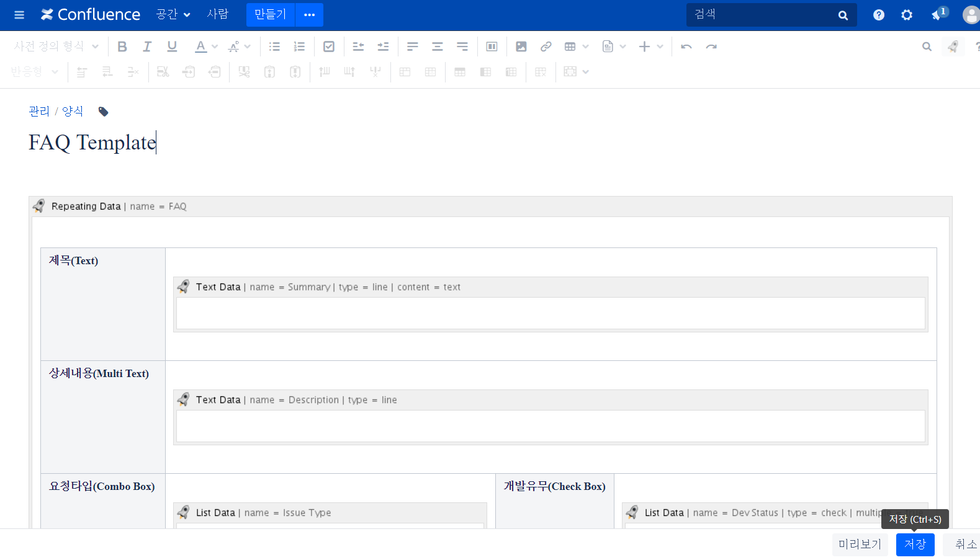This screenshot has width=980, height=560.
Task: Click the Summary text data field
Action: click(551, 313)
